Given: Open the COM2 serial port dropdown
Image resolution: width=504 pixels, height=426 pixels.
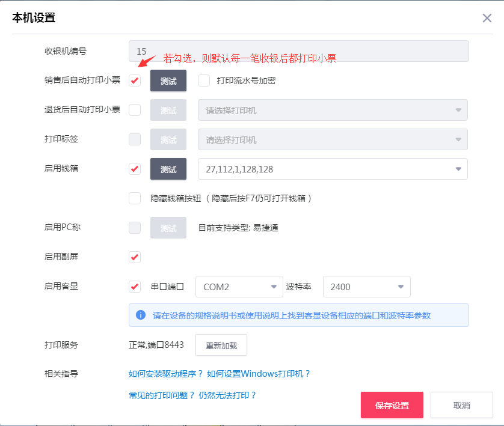Looking at the screenshot, I should 239,287.
